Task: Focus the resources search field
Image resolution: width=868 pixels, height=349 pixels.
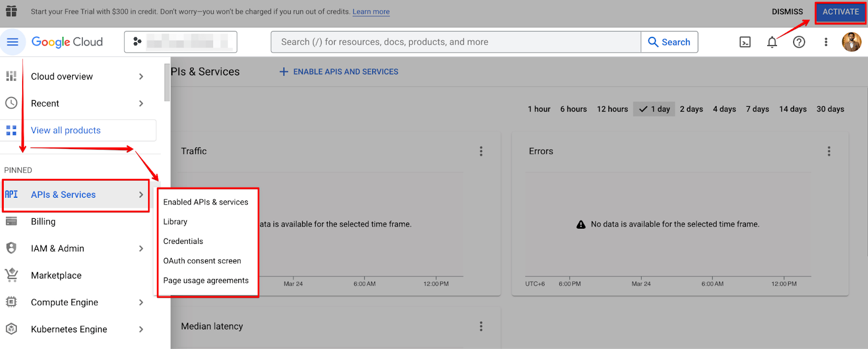Action: pyautogui.click(x=456, y=42)
